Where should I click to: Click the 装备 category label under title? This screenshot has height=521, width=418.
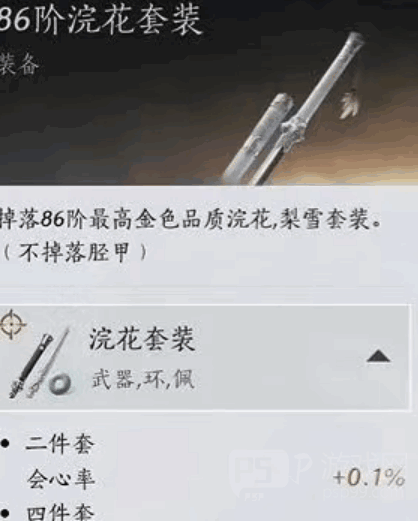pos(19,64)
